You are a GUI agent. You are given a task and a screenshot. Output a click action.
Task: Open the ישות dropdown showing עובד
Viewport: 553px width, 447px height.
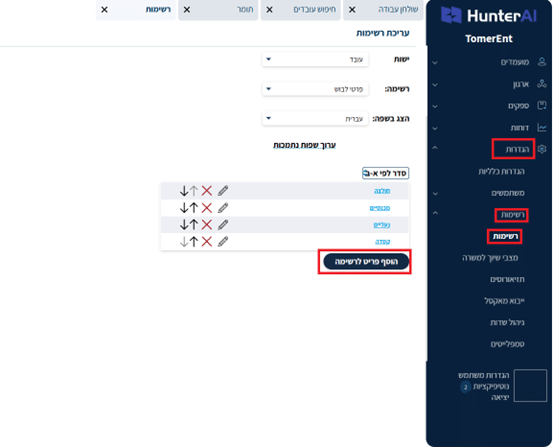coord(315,59)
